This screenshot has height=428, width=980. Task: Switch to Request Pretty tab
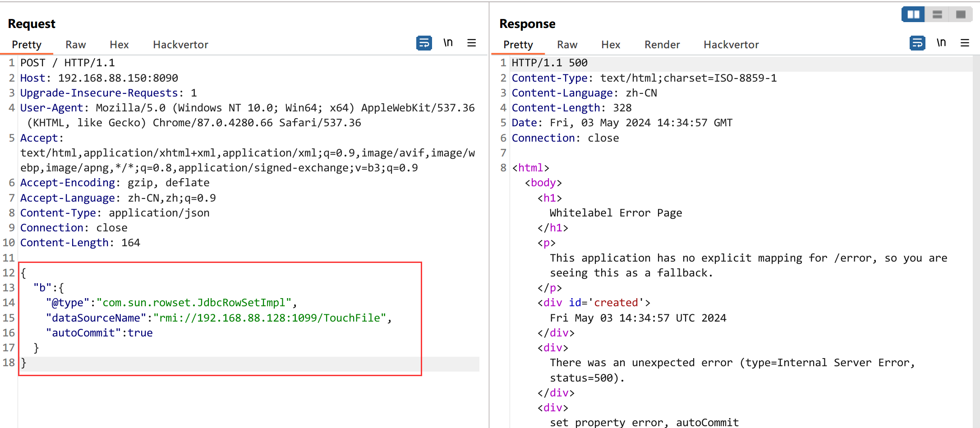coord(27,45)
